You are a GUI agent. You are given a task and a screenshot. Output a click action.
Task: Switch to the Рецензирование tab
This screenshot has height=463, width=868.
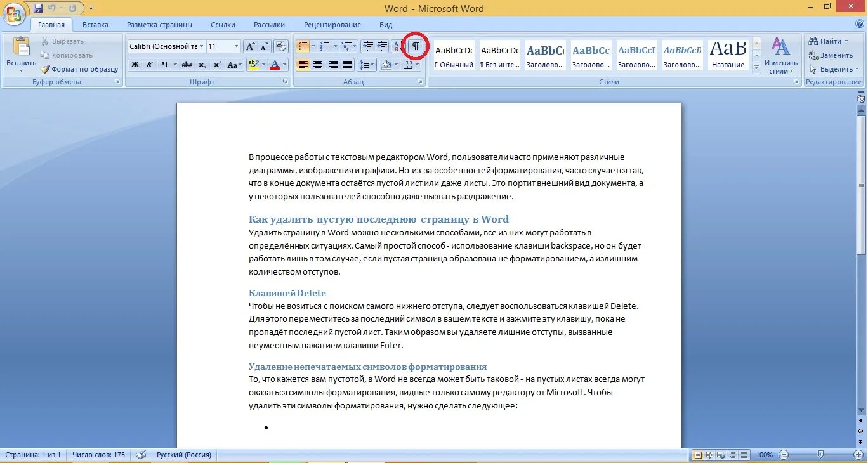(x=332, y=25)
